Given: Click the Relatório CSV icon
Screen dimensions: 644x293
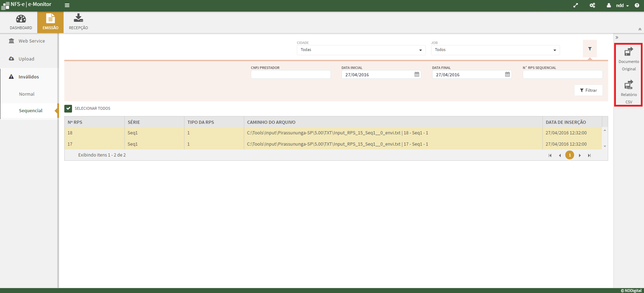Looking at the screenshot, I should click(x=629, y=85).
